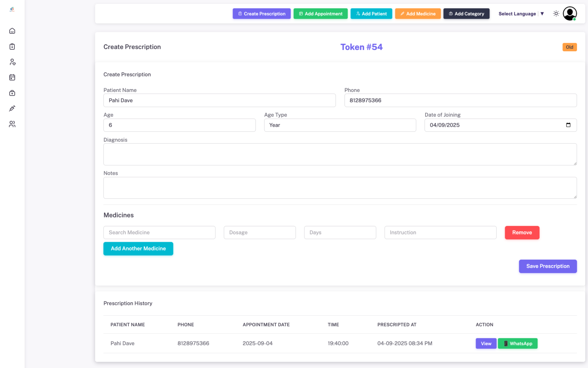Image resolution: width=588 pixels, height=368 pixels.
Task: Click the green WhatsApp button
Action: [517, 343]
